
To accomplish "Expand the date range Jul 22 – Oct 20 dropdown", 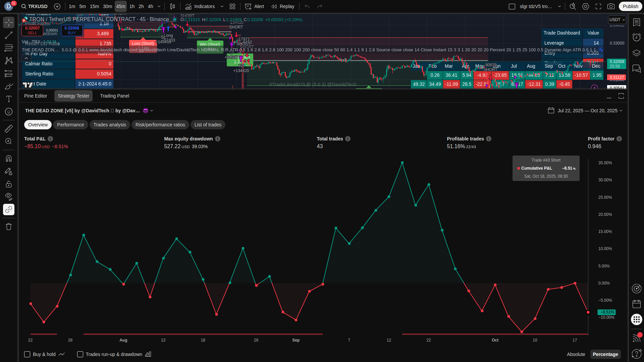I will [590, 111].
